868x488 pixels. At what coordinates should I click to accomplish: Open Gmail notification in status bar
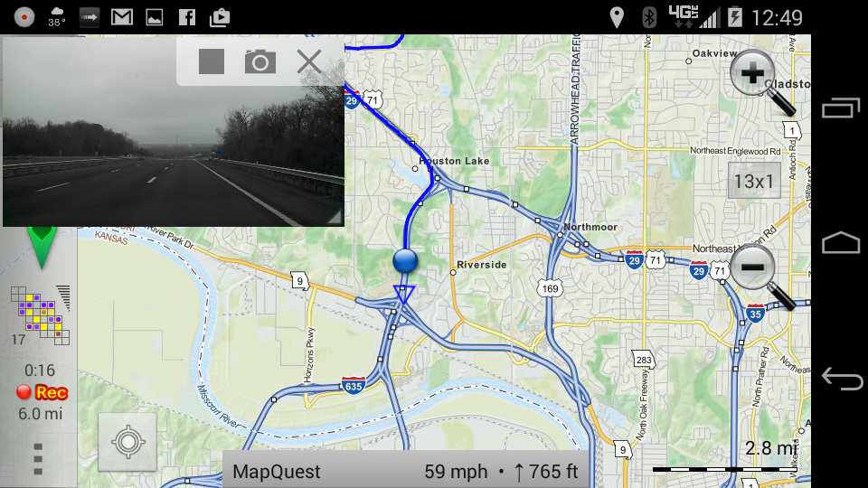click(122, 17)
